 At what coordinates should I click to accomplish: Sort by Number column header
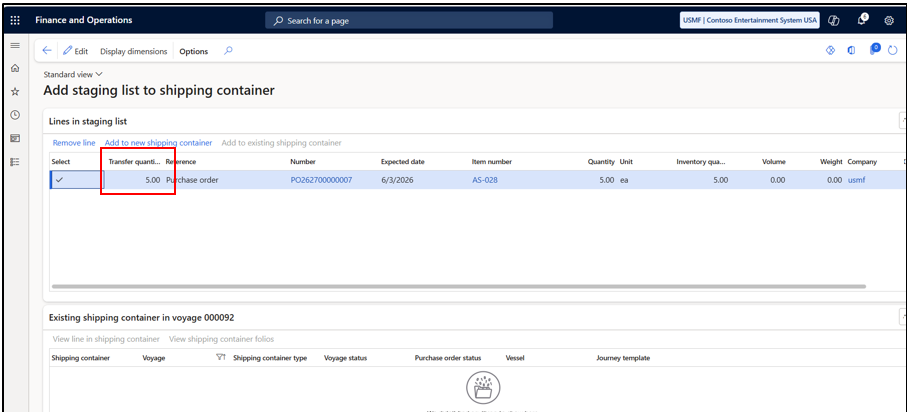pos(303,162)
